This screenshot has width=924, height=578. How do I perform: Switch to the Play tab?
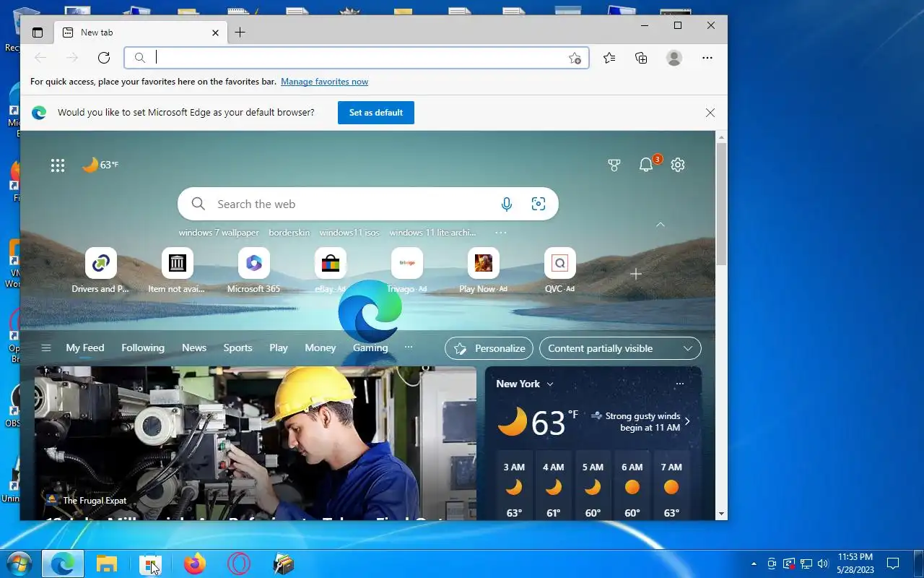pyautogui.click(x=279, y=348)
